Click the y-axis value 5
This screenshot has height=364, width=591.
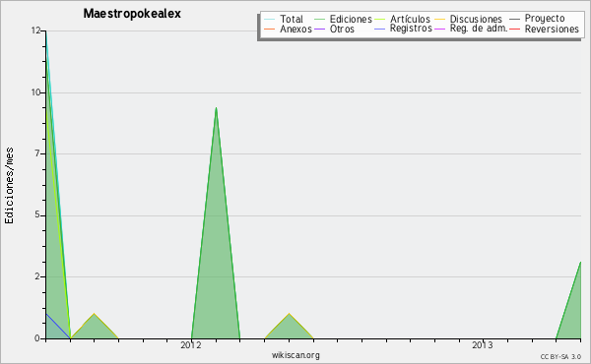point(37,214)
